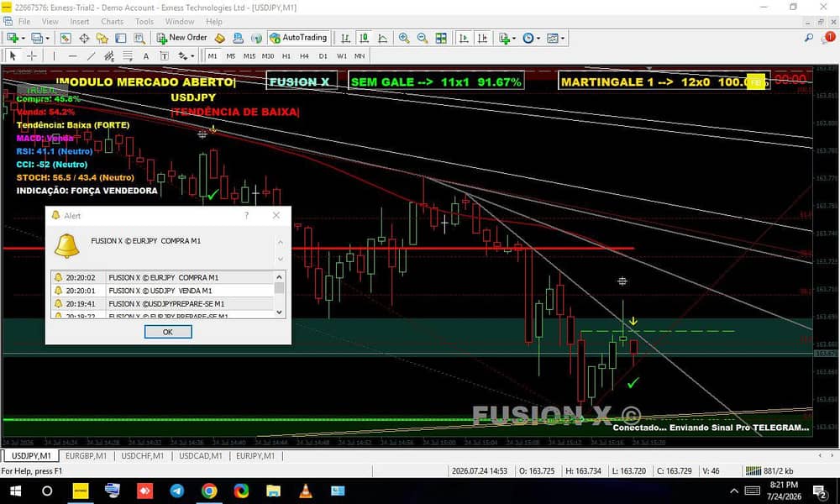Select the equidistant channel tool

pyautogui.click(x=109, y=55)
